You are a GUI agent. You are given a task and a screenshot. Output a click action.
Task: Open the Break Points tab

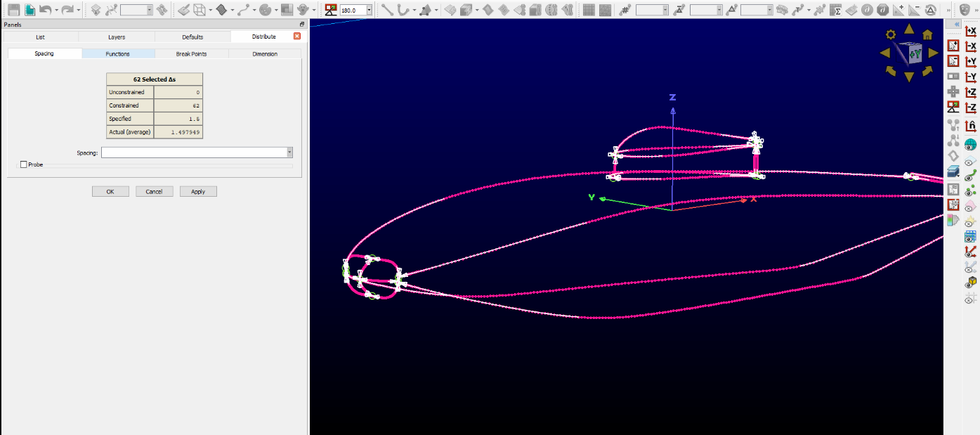(x=191, y=54)
